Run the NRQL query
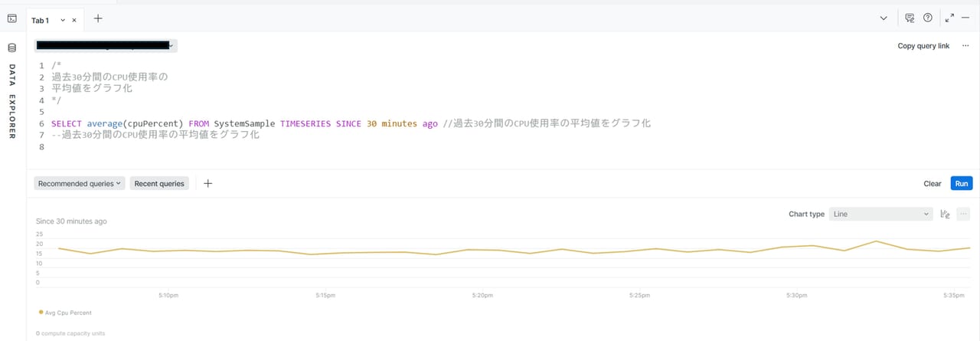Viewport: 980px width, 341px height. (961, 184)
